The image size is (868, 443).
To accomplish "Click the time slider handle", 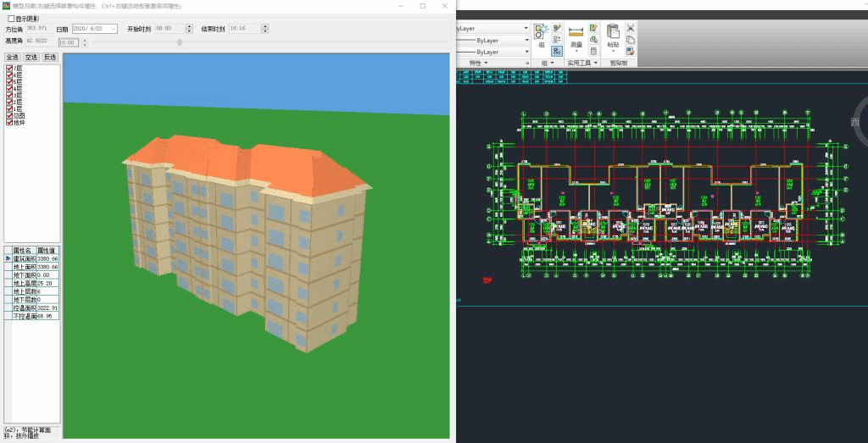I will (179, 42).
